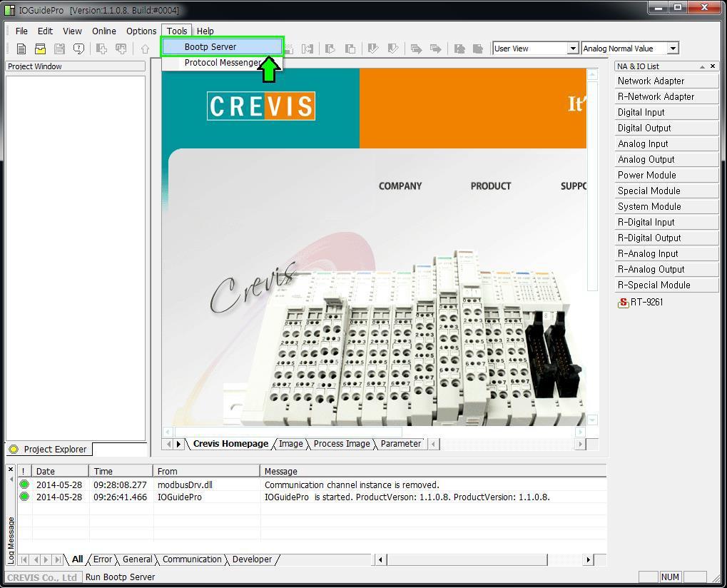This screenshot has height=588, width=727.
Task: Collapse NA & IO List with triangle button
Action: [x=703, y=67]
